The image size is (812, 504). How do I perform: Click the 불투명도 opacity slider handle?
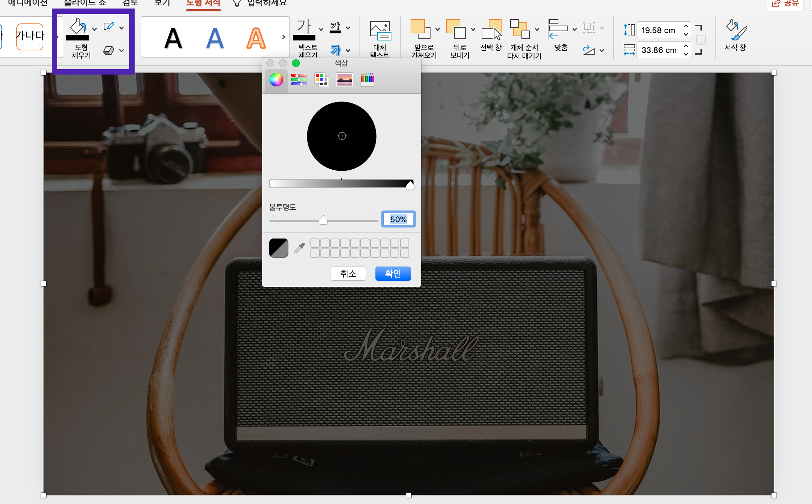pos(323,220)
